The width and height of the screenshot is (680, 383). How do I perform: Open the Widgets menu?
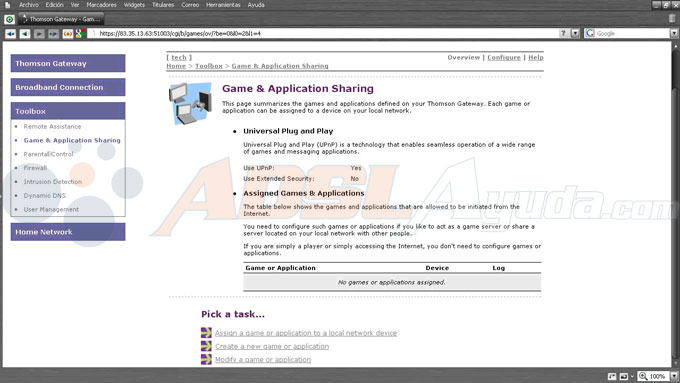(x=134, y=5)
